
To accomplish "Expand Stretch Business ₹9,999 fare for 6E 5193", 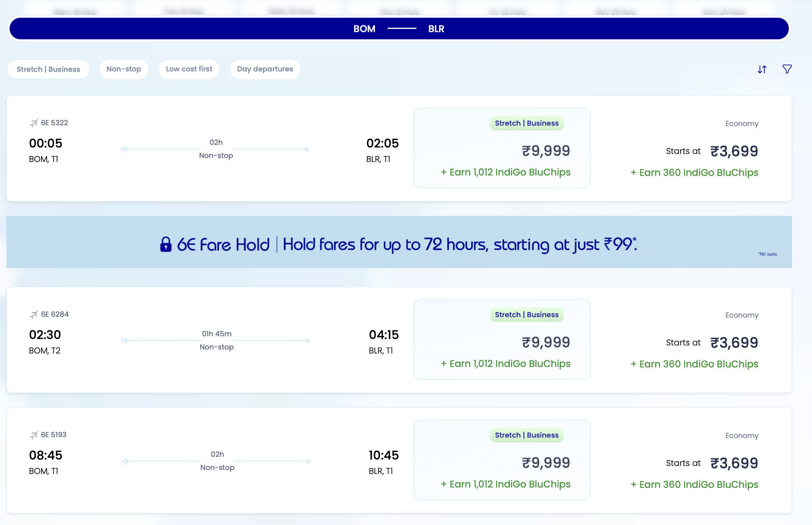I will click(x=502, y=462).
